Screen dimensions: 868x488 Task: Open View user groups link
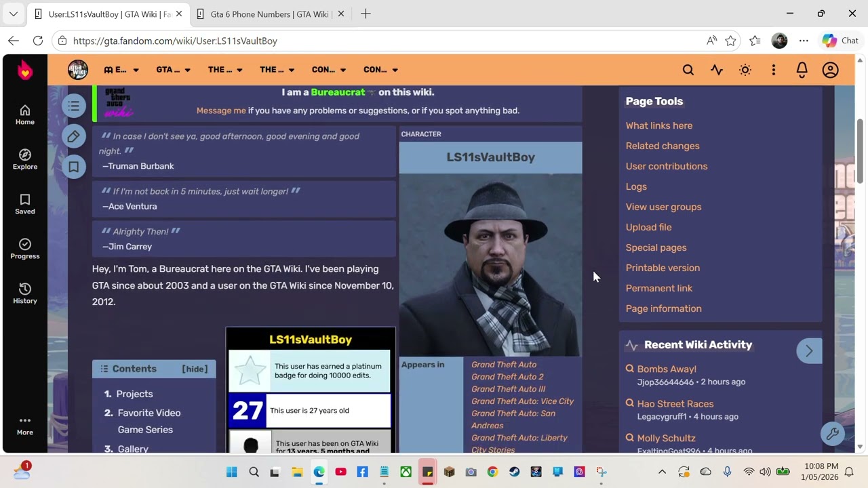tap(664, 207)
